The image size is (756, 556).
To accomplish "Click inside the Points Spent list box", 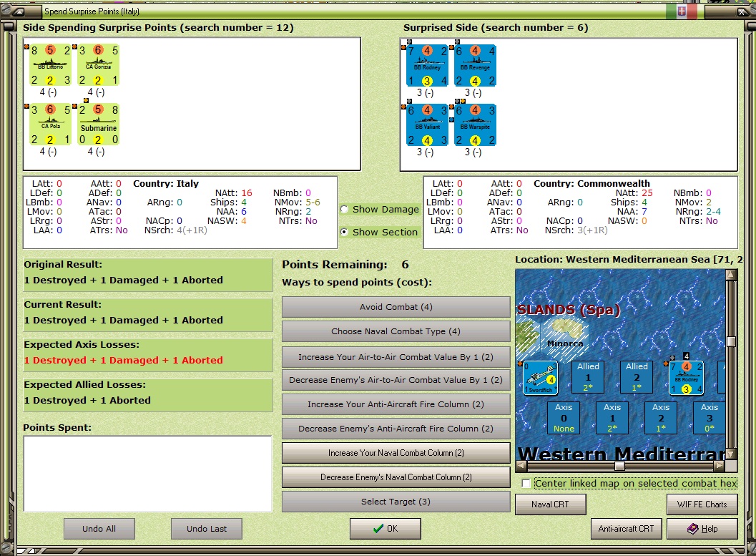I will click(147, 474).
